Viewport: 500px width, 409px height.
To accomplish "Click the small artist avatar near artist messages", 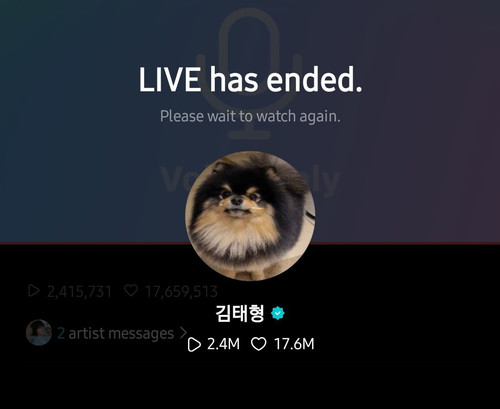I will point(39,332).
